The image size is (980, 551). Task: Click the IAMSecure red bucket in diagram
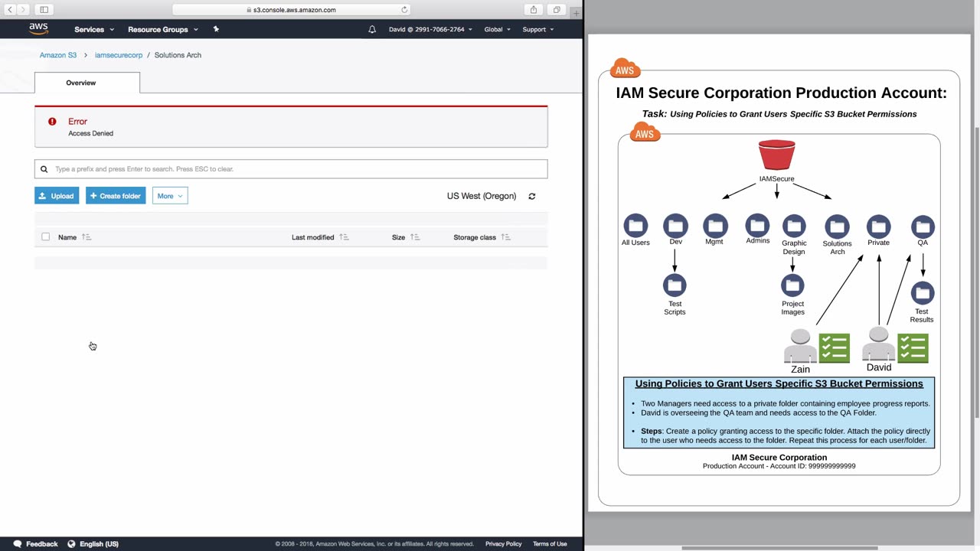776,155
